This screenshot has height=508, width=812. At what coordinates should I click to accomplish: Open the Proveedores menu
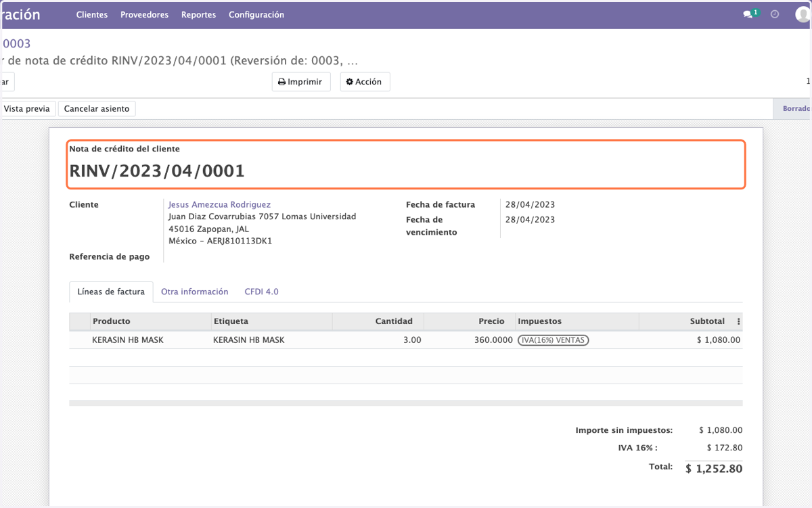coord(144,14)
